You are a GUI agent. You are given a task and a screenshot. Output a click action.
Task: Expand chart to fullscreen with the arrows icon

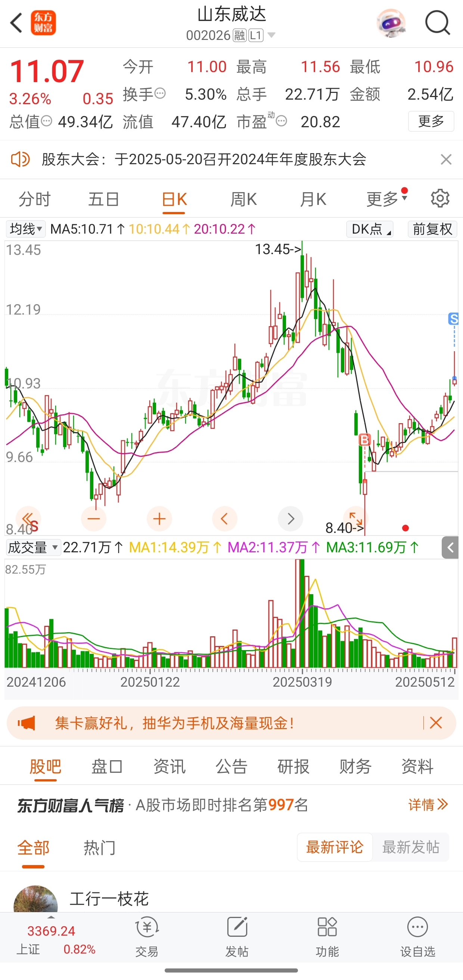tap(355, 518)
